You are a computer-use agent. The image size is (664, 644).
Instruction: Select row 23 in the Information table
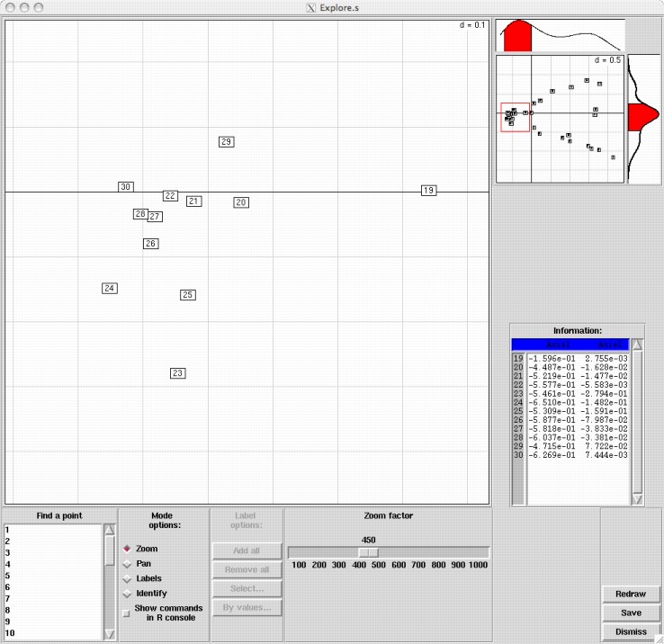[x=576, y=394]
